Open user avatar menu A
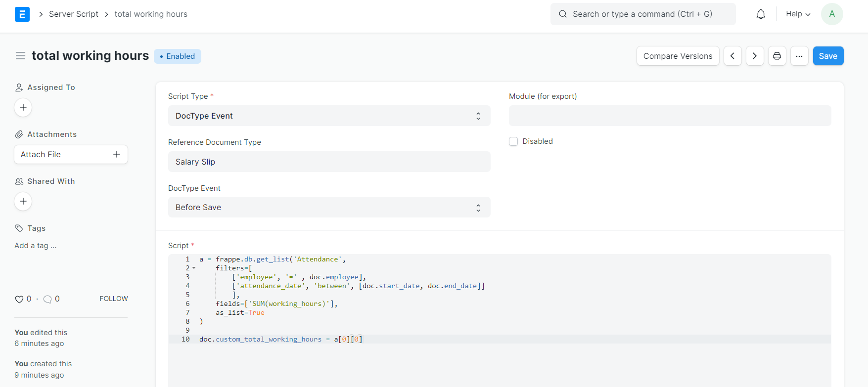 [832, 14]
